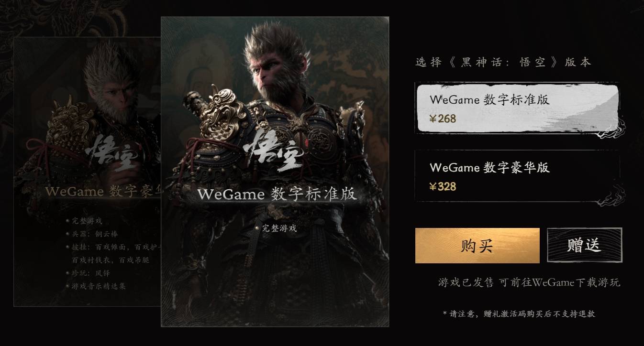This screenshot has width=644, height=346.
Task: Click the ¥328 price label
Action: click(x=443, y=186)
